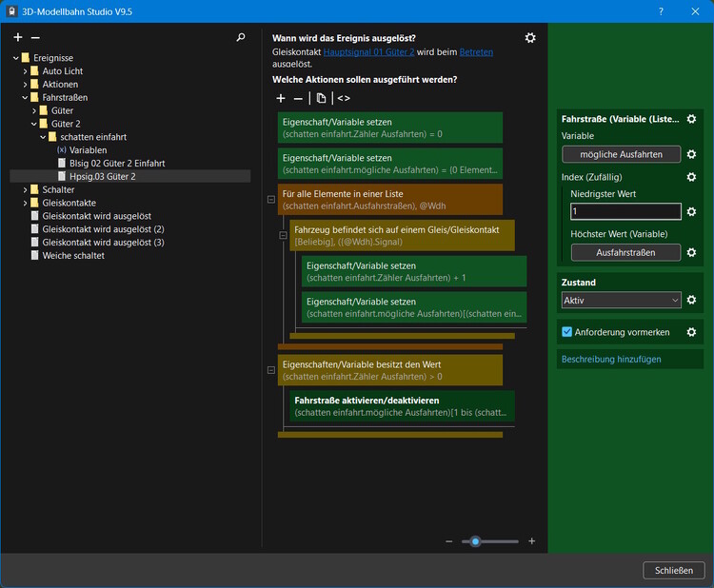Open the Zustand dropdown showing Aktiv
The width and height of the screenshot is (714, 588).
click(622, 300)
